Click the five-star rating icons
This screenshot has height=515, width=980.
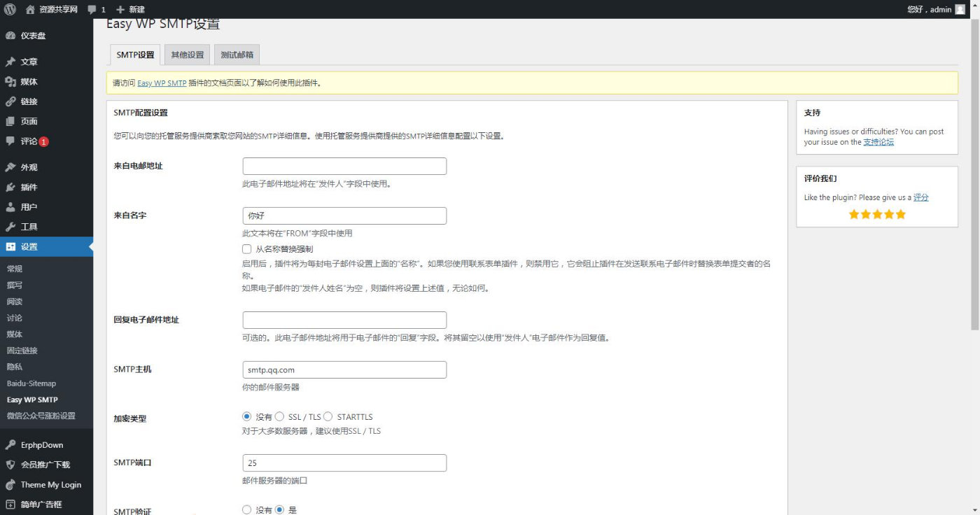coord(877,215)
